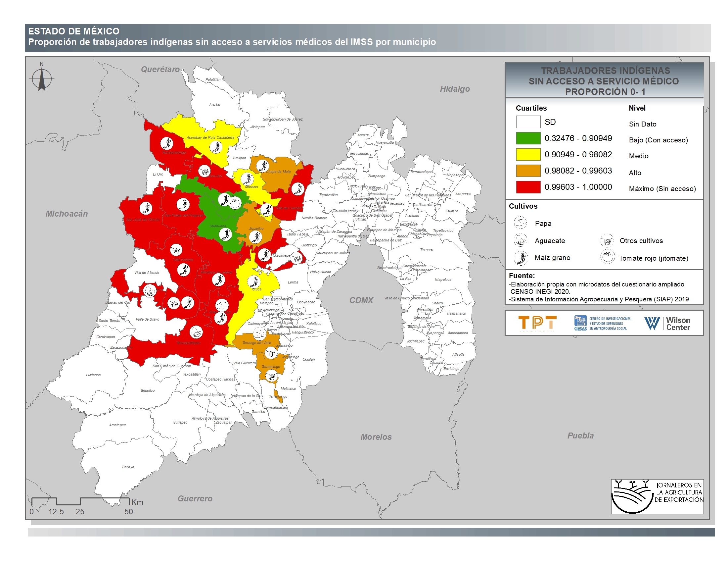
Task: Click the Km scale bar
Action: click(80, 501)
